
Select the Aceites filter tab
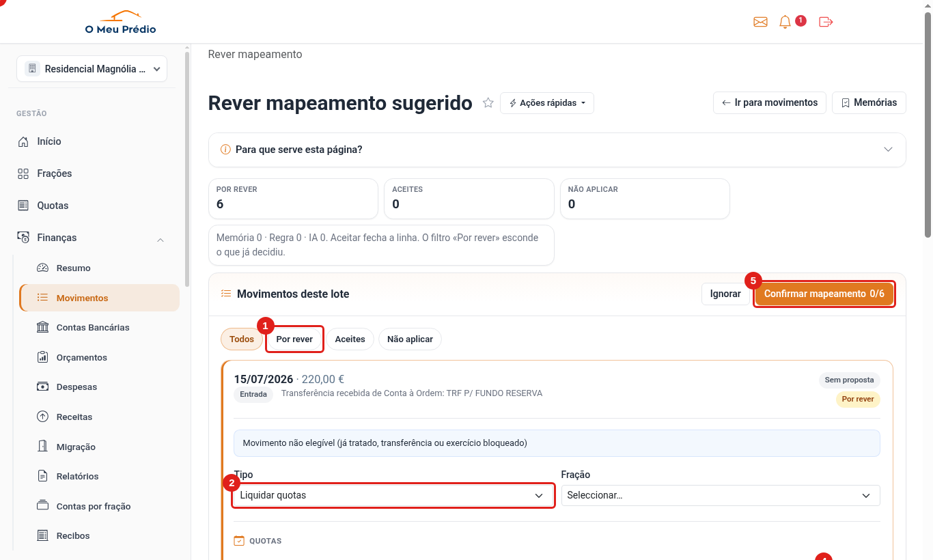[350, 339]
